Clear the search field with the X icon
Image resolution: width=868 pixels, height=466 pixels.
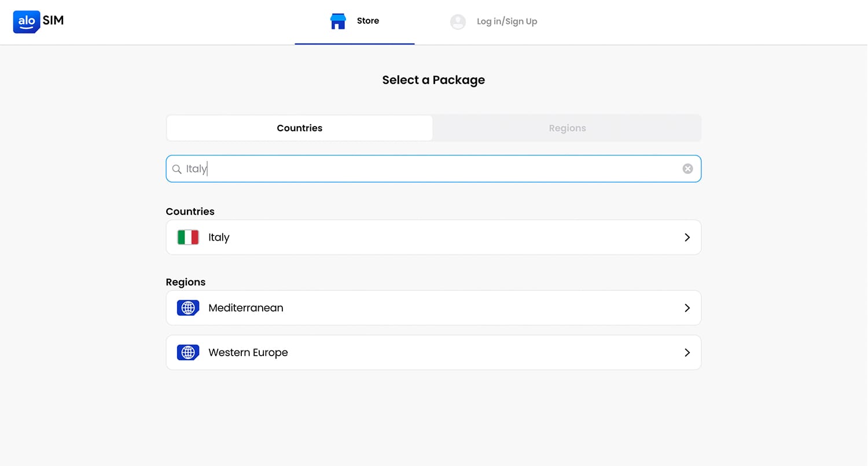coord(687,169)
